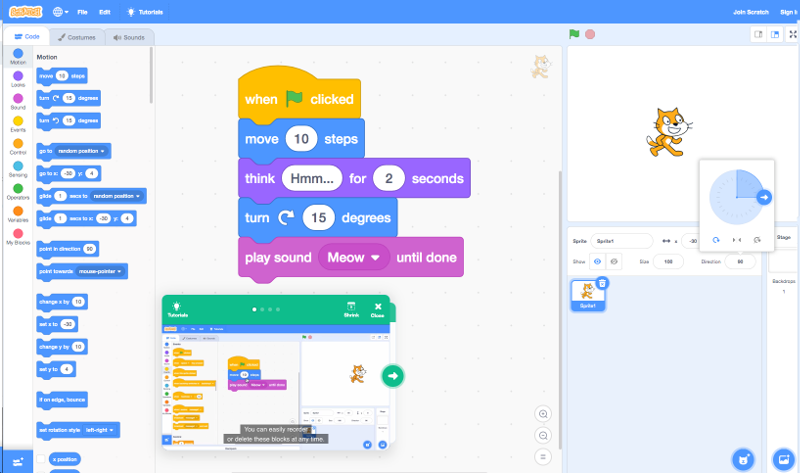Click the 'move 10 steps' palette block

tap(62, 77)
